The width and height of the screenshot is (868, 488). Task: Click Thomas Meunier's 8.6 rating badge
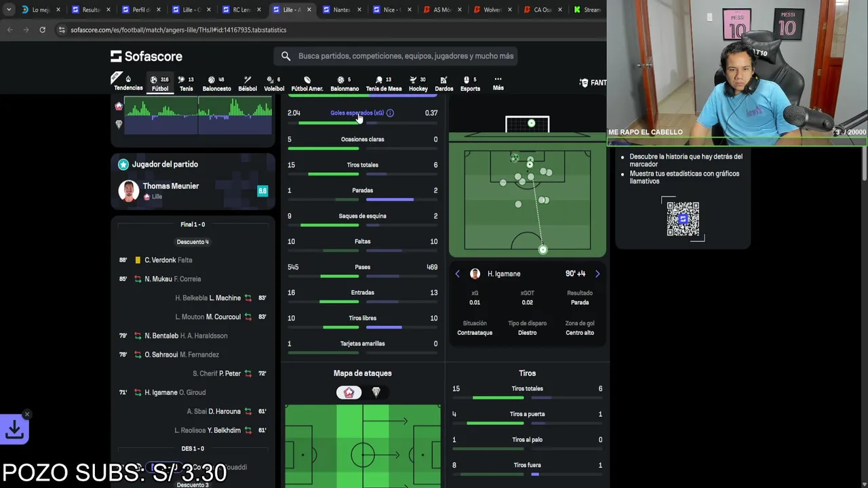coord(262,191)
